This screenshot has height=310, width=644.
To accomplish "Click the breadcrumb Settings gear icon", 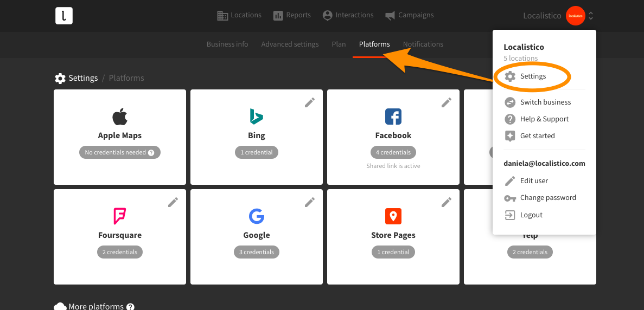I will [x=60, y=79].
